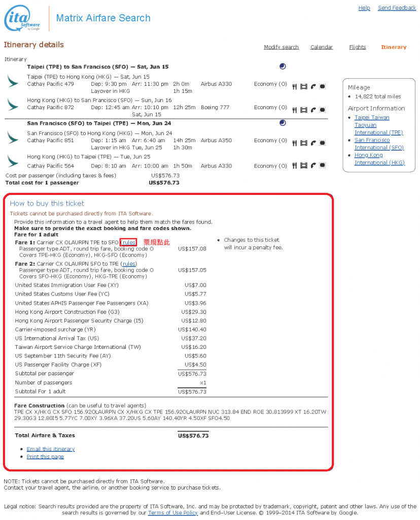
Task: Click the Taiwan Airport Service Charge International (TW) label
Action: 78,347
